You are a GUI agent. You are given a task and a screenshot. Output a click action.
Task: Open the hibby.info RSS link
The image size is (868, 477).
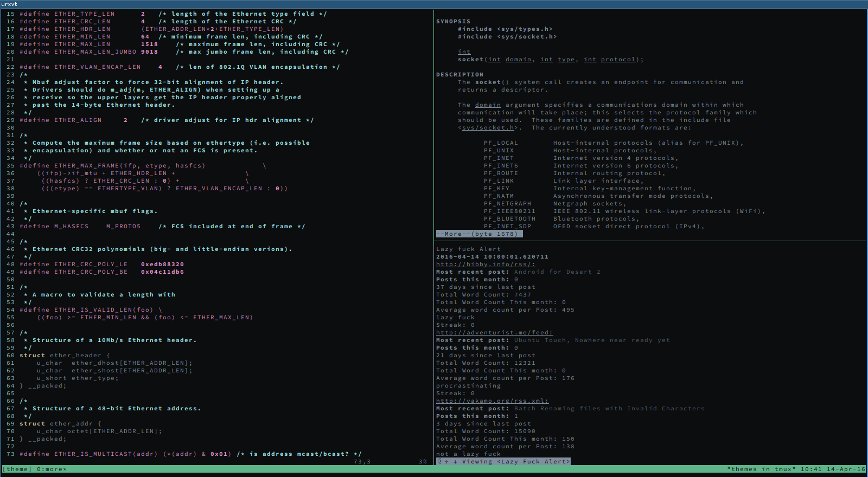[x=485, y=265]
